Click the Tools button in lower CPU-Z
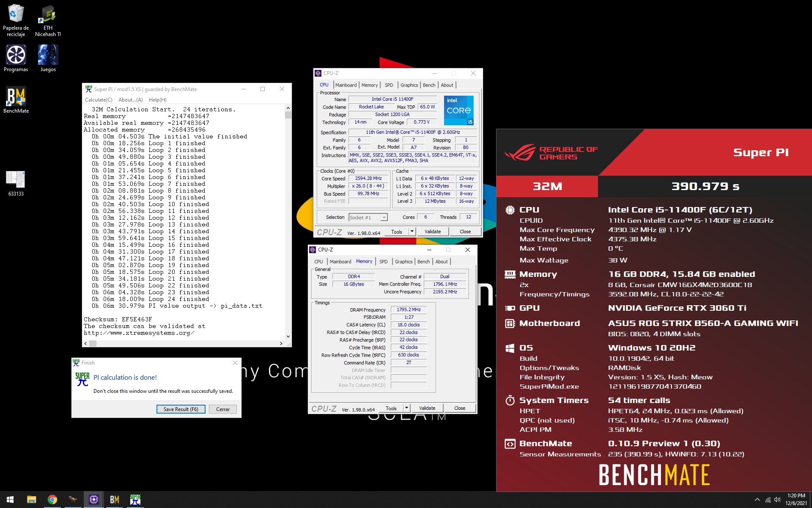812x508 pixels. click(391, 408)
